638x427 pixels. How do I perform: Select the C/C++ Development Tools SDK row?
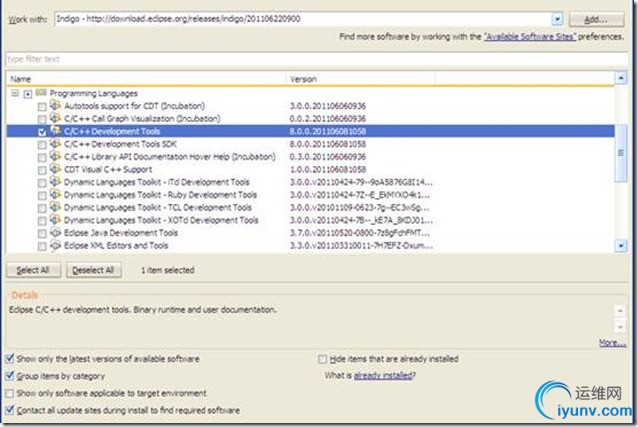tap(310, 144)
